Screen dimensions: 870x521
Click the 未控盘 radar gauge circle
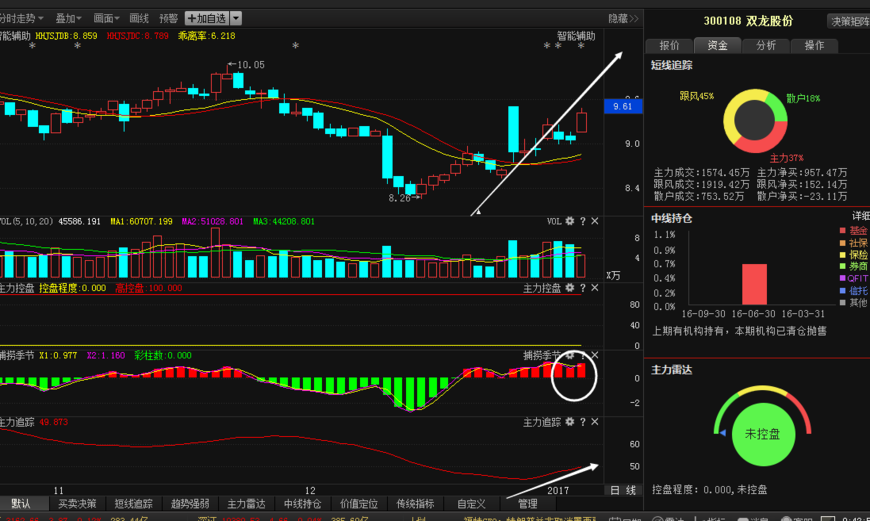763,434
